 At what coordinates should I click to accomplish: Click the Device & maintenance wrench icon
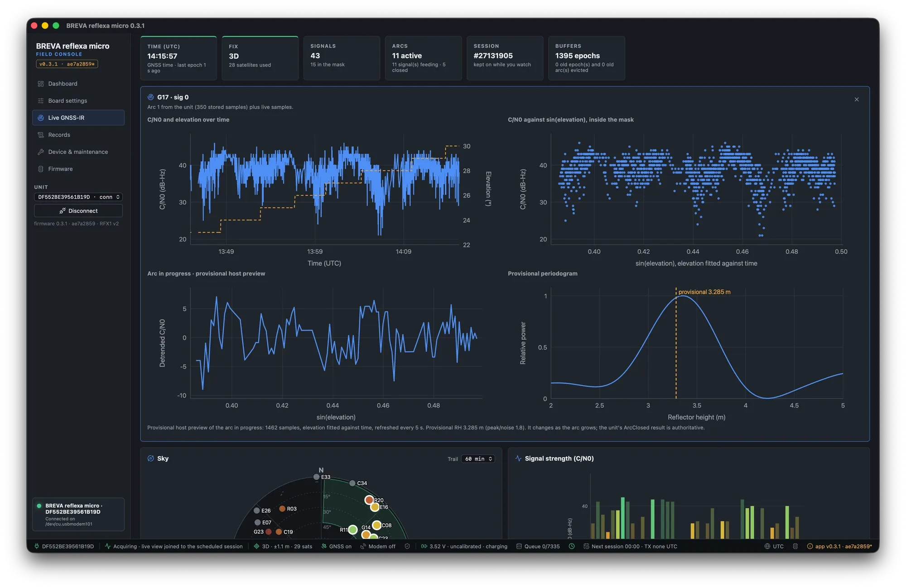[41, 152]
